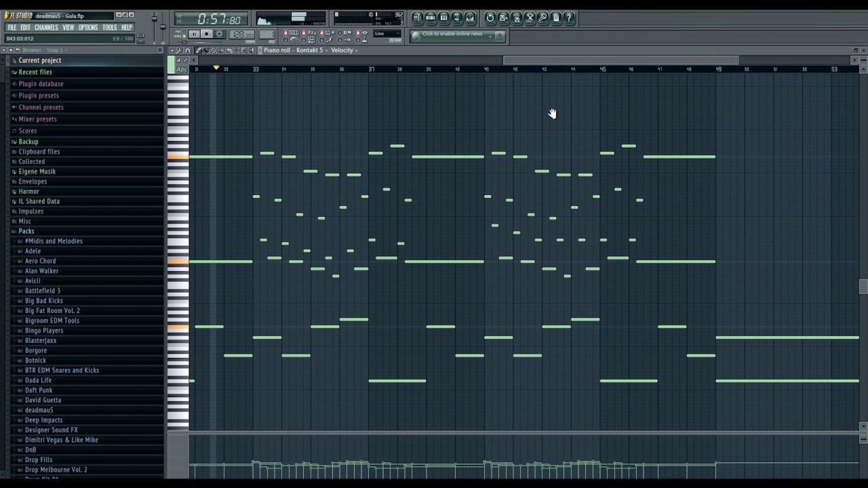Toggle the eye auto-scroll LED
This screenshot has height=488, width=868.
pyautogui.click(x=358, y=33)
